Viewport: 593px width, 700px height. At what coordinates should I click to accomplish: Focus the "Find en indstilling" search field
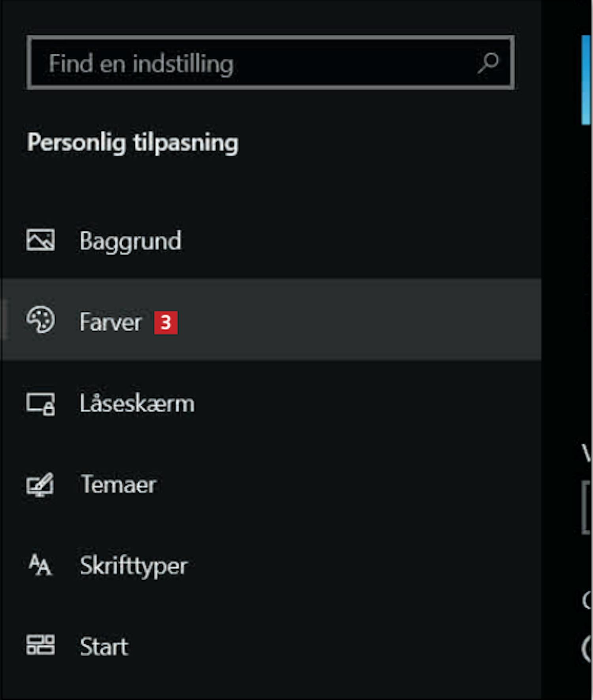pos(253,63)
